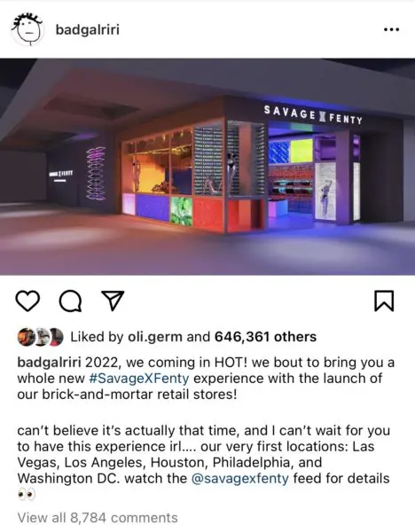Open oli.germ profile from likes line
The image size is (415, 532).
tap(154, 337)
